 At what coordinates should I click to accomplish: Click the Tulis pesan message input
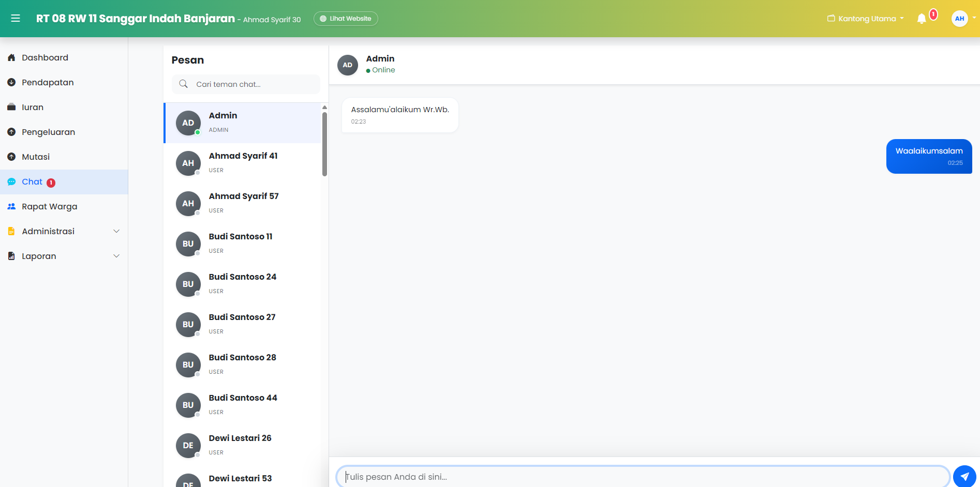tap(643, 477)
